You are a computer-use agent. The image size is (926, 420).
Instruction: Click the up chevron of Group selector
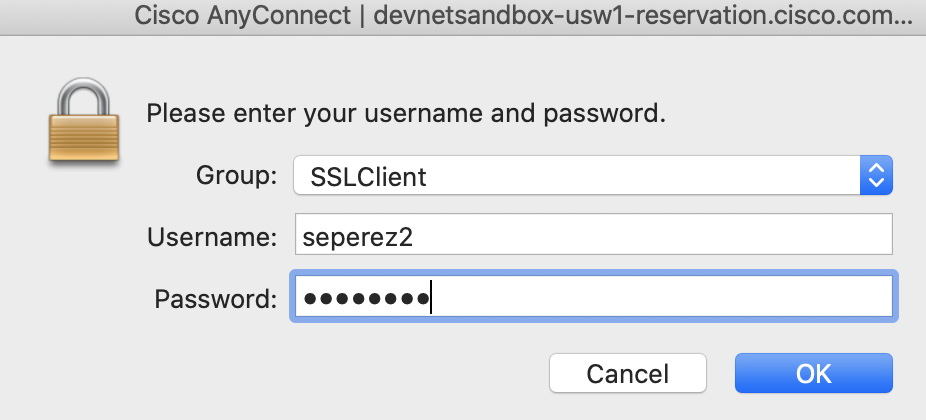point(876,170)
